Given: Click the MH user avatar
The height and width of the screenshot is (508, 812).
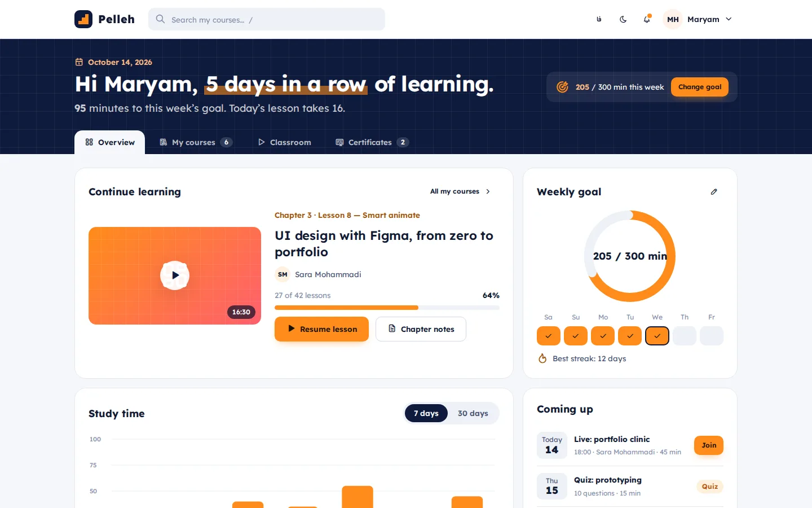Looking at the screenshot, I should click(x=673, y=19).
